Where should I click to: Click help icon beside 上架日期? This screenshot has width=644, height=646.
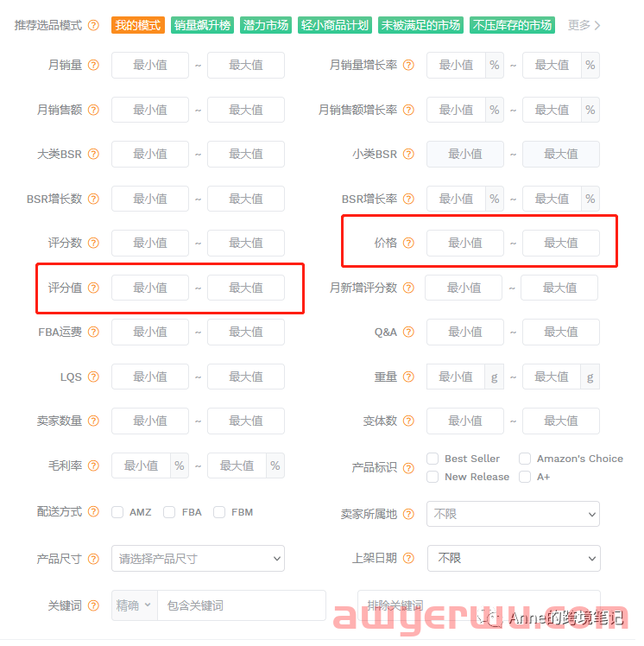(x=408, y=558)
